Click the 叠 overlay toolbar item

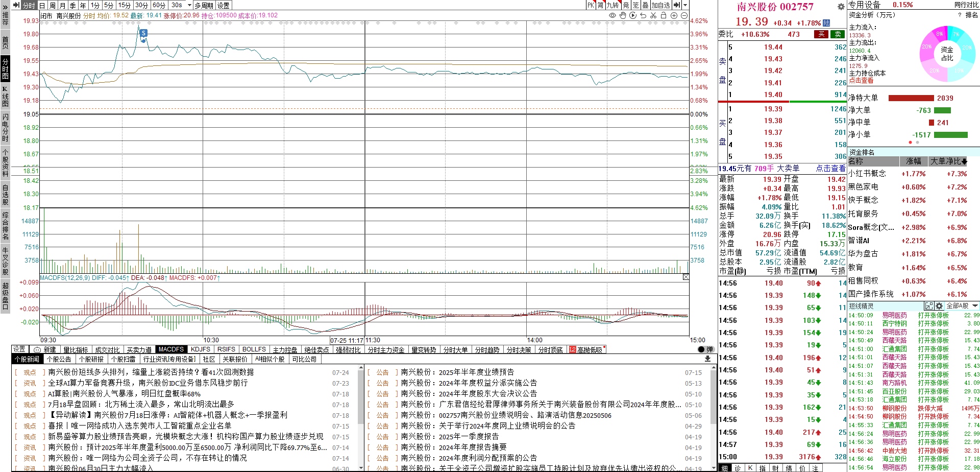[x=645, y=5]
